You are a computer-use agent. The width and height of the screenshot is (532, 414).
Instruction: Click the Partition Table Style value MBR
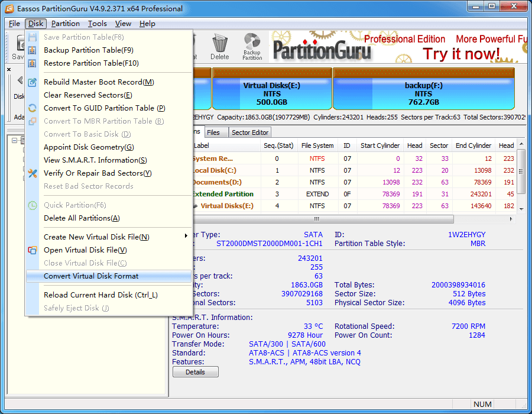pos(478,244)
